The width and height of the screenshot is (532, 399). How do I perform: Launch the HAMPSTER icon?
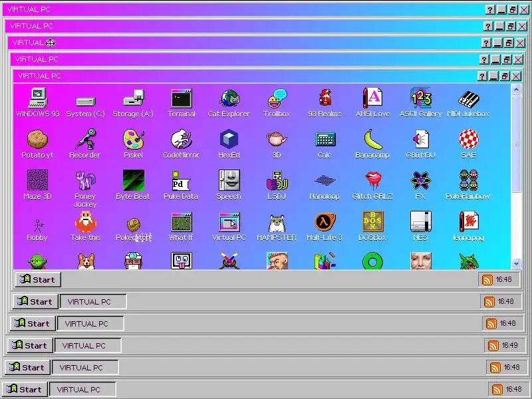point(277,223)
